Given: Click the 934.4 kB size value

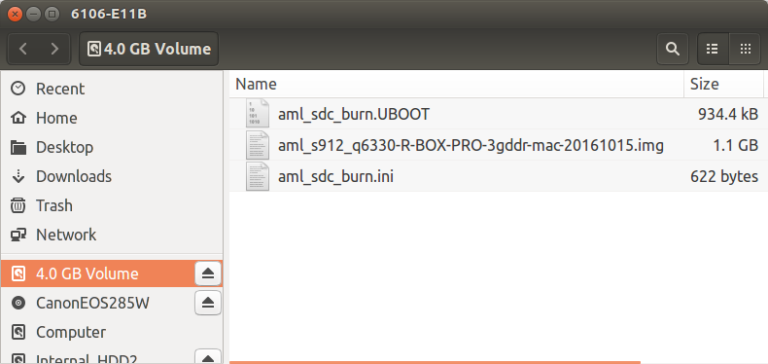Looking at the screenshot, I should (x=728, y=114).
